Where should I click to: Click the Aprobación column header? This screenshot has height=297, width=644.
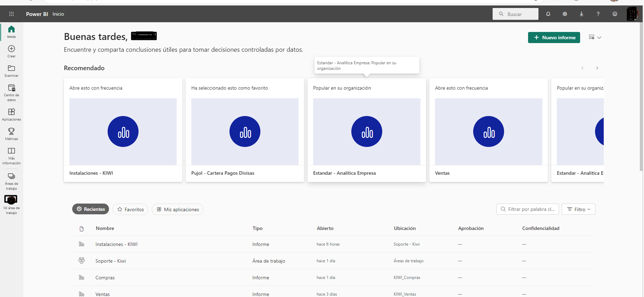(x=471, y=228)
